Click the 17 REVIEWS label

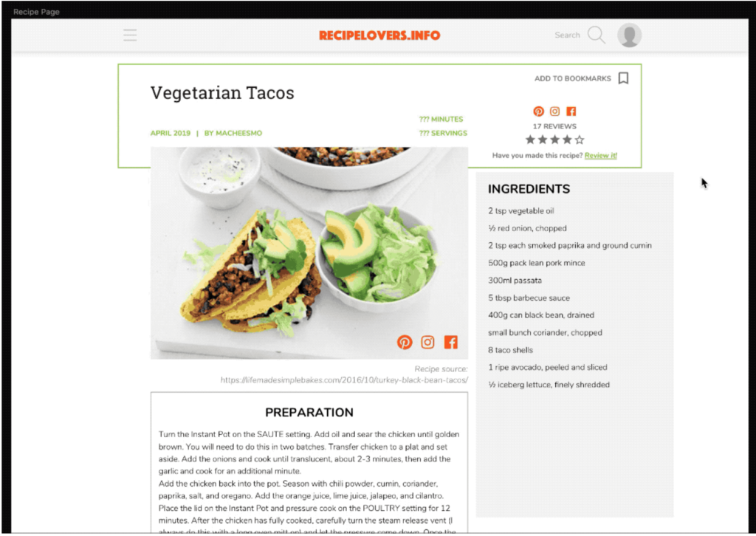pos(554,126)
